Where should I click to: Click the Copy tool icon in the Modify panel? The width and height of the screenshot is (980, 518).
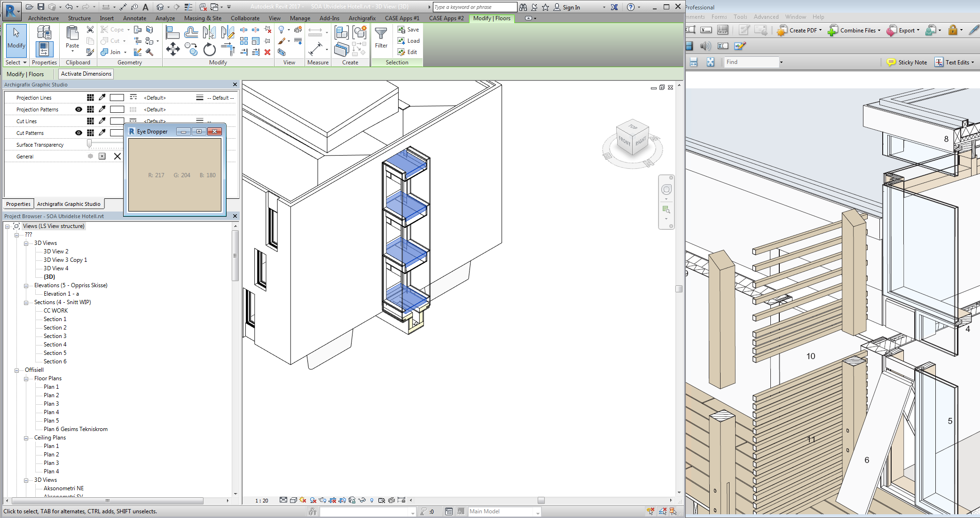point(191,49)
